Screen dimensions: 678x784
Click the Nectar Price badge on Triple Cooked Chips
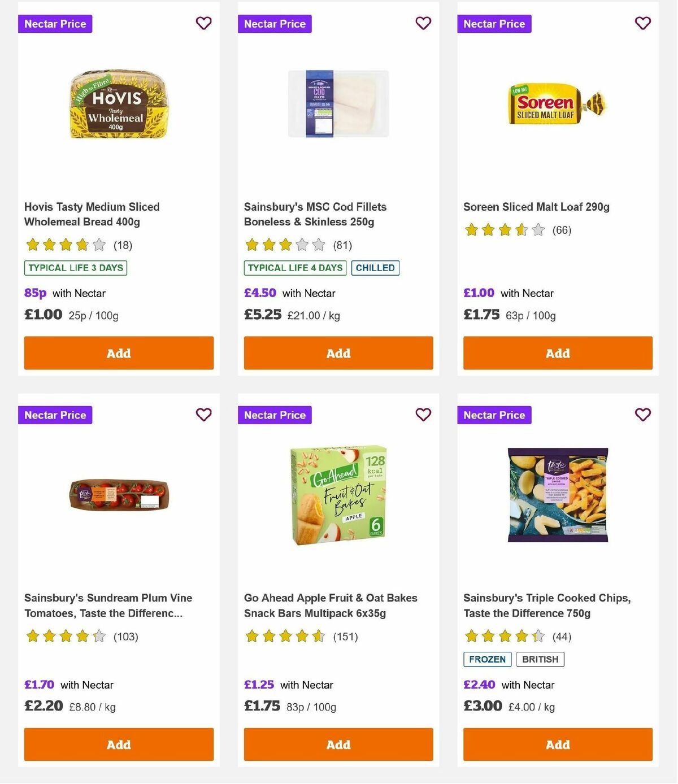click(494, 415)
